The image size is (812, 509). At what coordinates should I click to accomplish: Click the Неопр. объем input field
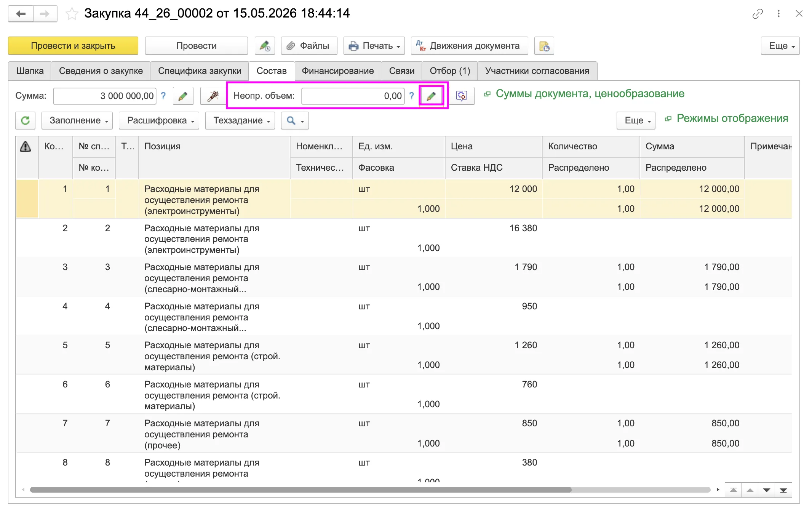click(x=353, y=96)
